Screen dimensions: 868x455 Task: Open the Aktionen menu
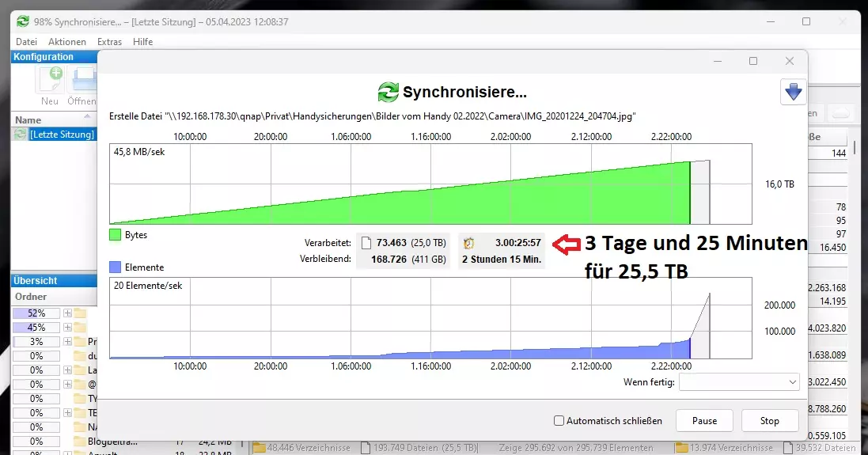click(x=67, y=42)
